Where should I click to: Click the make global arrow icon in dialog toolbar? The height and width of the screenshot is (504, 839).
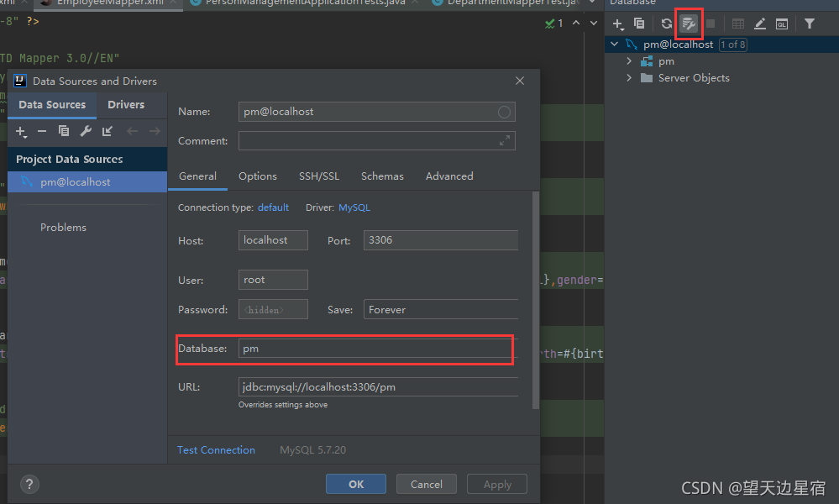(107, 131)
